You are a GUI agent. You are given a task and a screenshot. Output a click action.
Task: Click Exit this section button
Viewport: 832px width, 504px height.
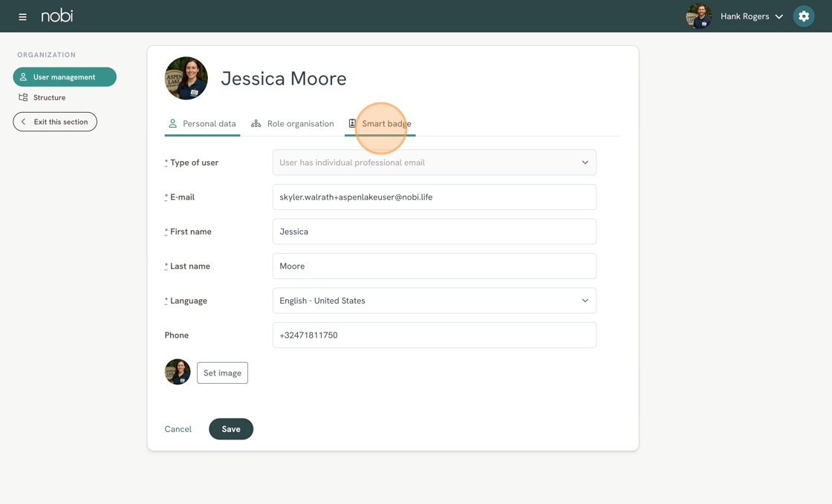pyautogui.click(x=55, y=122)
